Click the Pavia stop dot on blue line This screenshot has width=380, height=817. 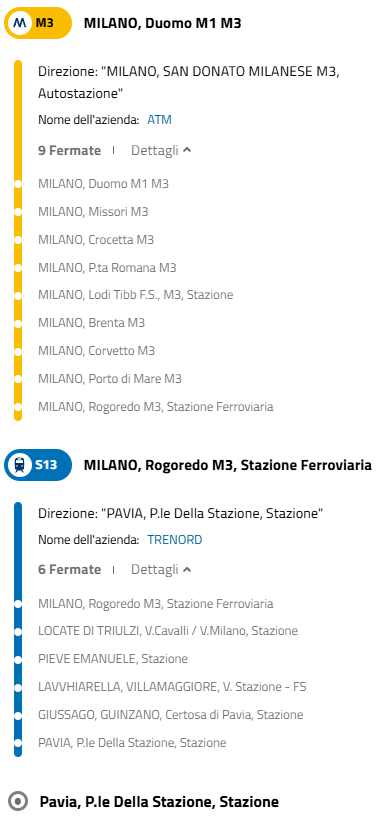click(x=18, y=742)
